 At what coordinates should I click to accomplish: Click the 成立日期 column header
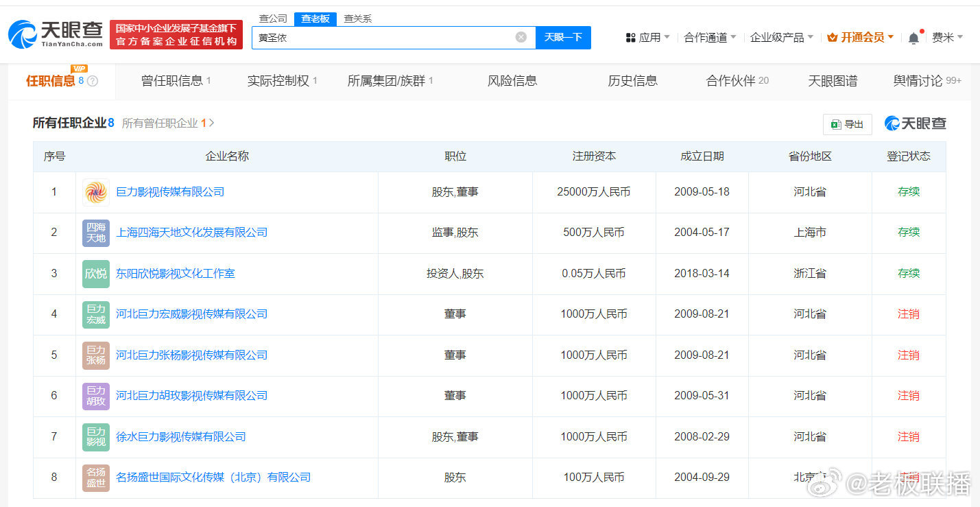pyautogui.click(x=702, y=156)
